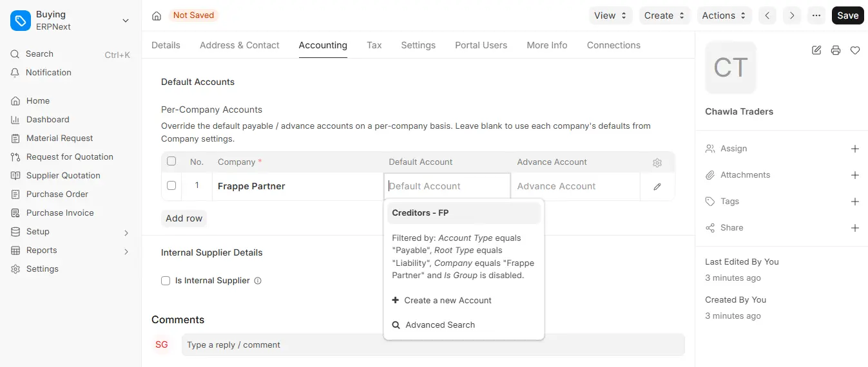Open the Create dropdown menu

pyautogui.click(x=665, y=15)
